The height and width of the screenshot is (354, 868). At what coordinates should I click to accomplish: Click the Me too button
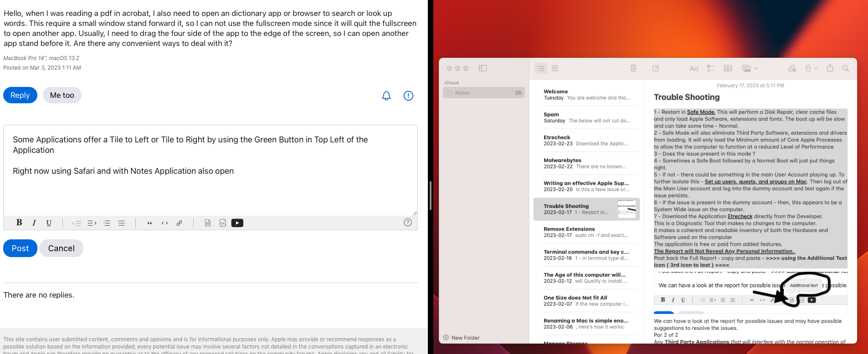(62, 95)
